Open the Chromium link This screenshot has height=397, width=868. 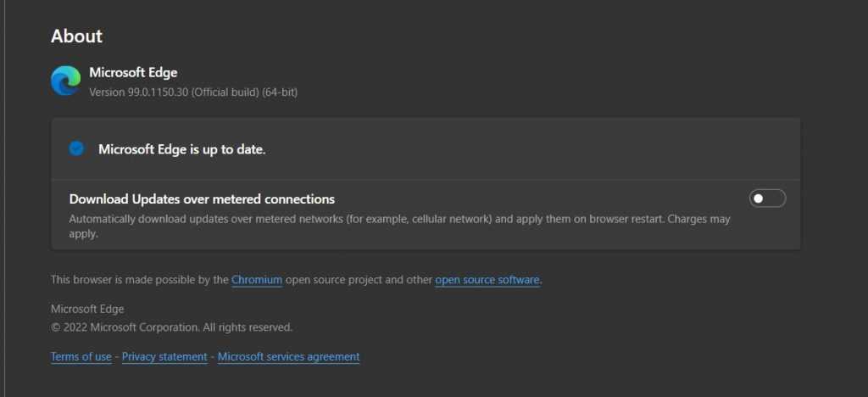257,280
